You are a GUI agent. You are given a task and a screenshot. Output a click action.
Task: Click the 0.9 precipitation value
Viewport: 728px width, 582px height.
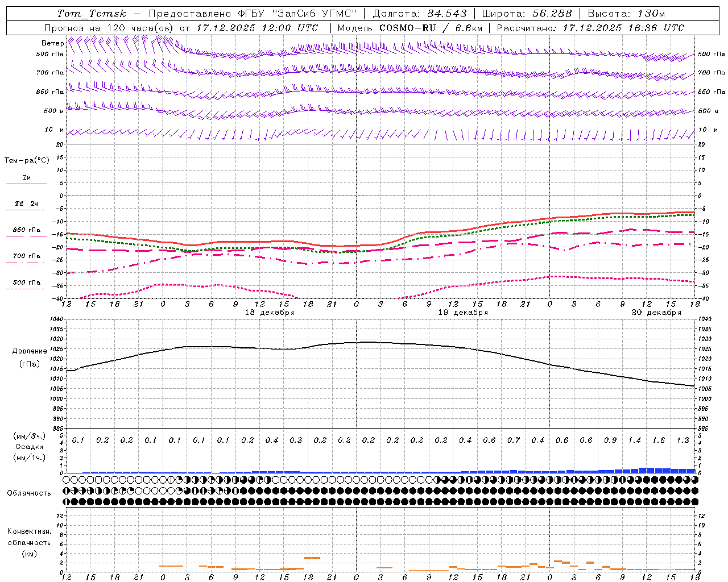(610, 440)
